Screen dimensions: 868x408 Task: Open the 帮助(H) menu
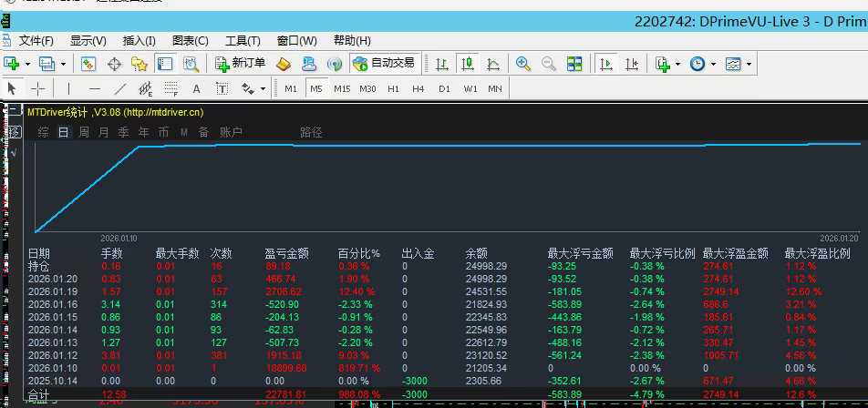(x=352, y=41)
